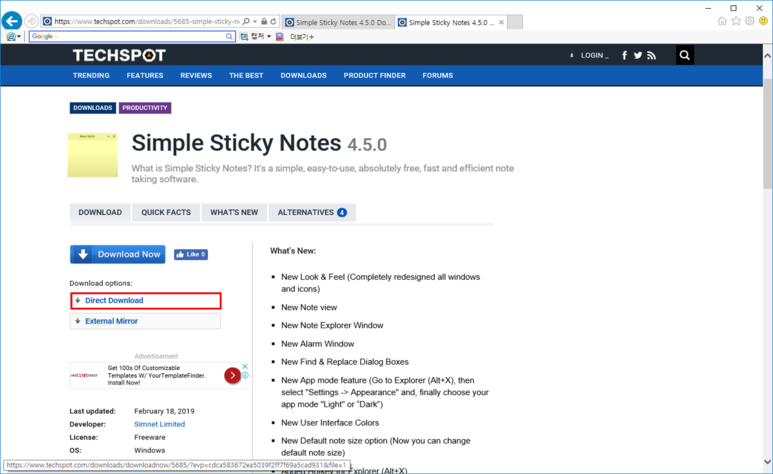Open the FORUMS nav menu
This screenshot has width=773, height=474.
(x=438, y=75)
